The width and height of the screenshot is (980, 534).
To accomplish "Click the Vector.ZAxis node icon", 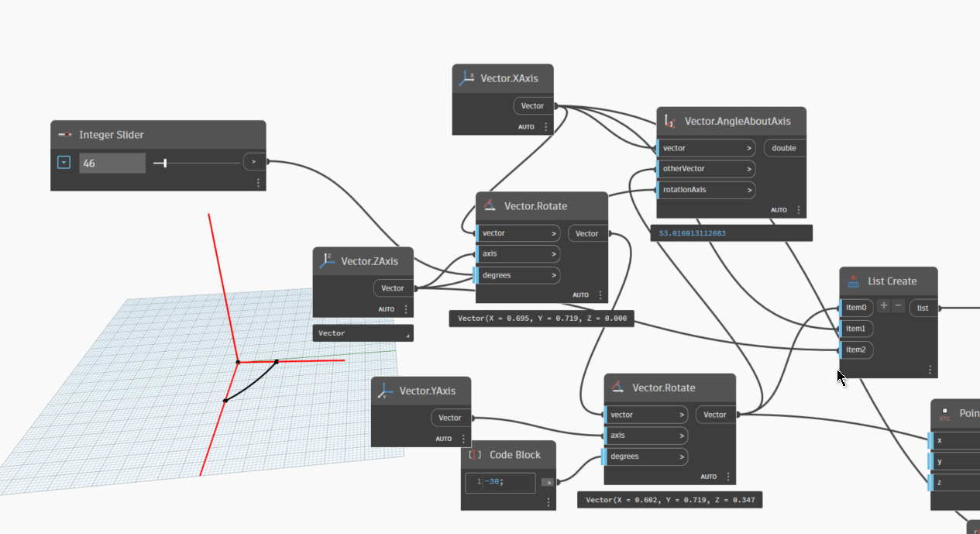I will 328,262.
